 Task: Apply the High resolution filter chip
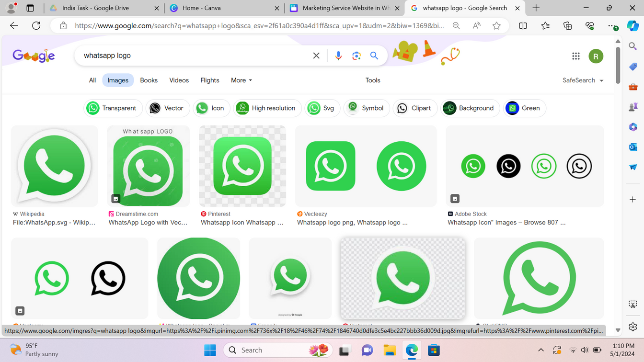pos(267,108)
